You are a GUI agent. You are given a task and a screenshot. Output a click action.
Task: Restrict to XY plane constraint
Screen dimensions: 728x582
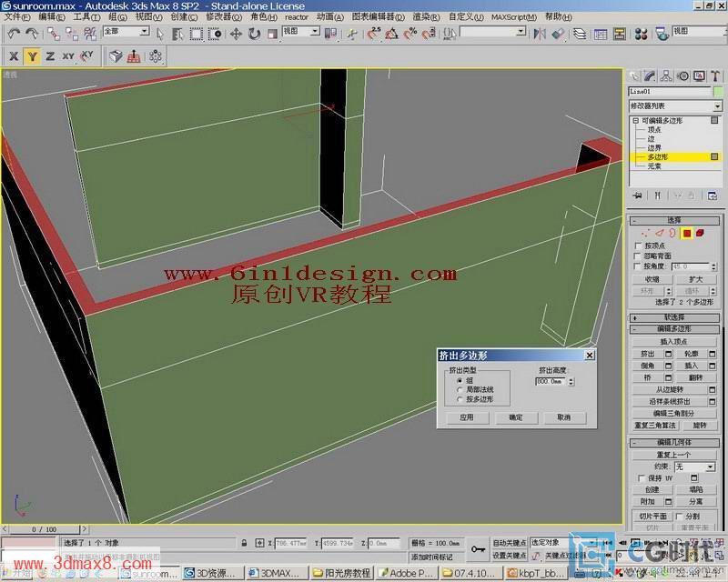coord(68,56)
